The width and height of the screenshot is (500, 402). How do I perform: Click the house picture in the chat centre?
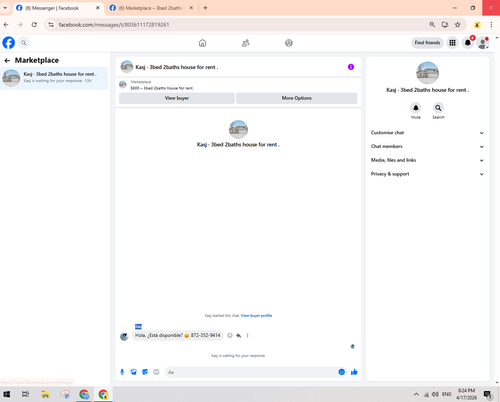[238, 129]
